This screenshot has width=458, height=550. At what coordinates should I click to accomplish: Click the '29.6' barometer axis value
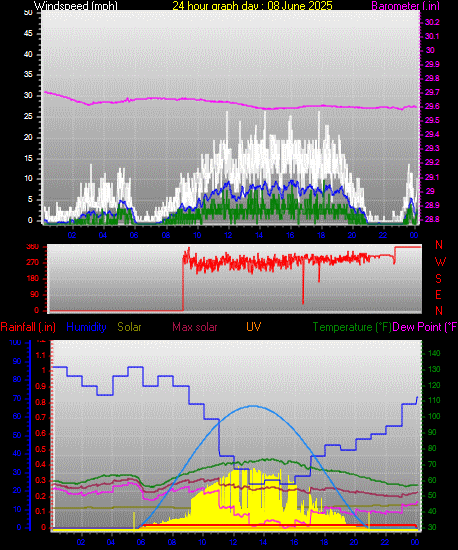click(x=432, y=107)
